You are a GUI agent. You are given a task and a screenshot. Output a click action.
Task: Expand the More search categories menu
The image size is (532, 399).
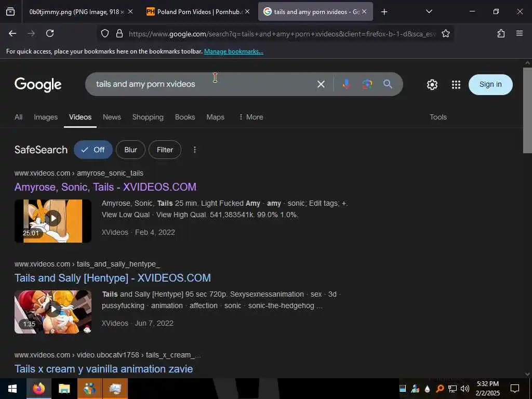(251, 117)
